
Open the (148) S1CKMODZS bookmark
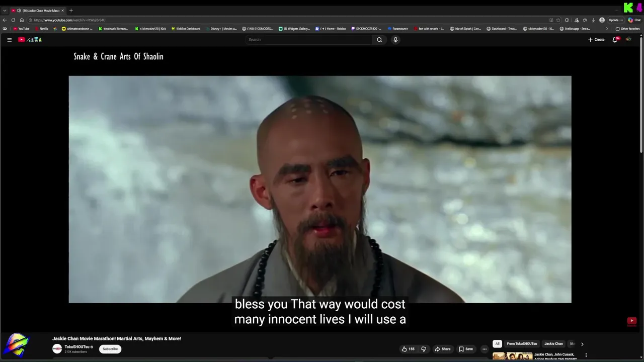point(257,29)
